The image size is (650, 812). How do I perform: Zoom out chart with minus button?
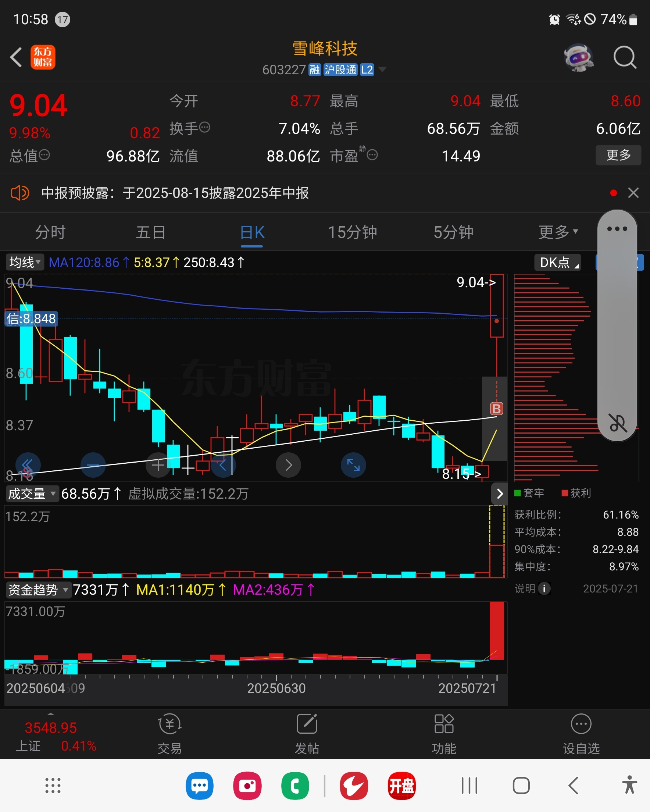tap(93, 465)
